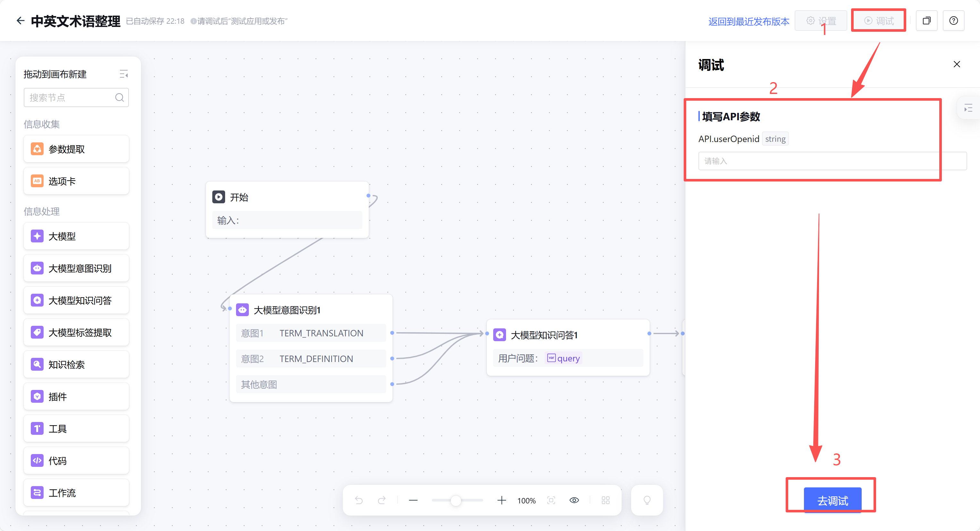Expand the side drawer toggle icon

tap(968, 108)
